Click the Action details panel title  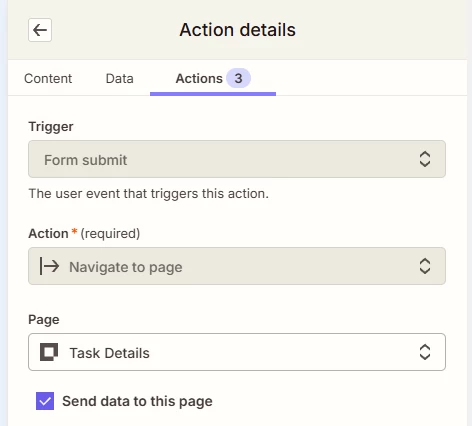[x=238, y=30]
